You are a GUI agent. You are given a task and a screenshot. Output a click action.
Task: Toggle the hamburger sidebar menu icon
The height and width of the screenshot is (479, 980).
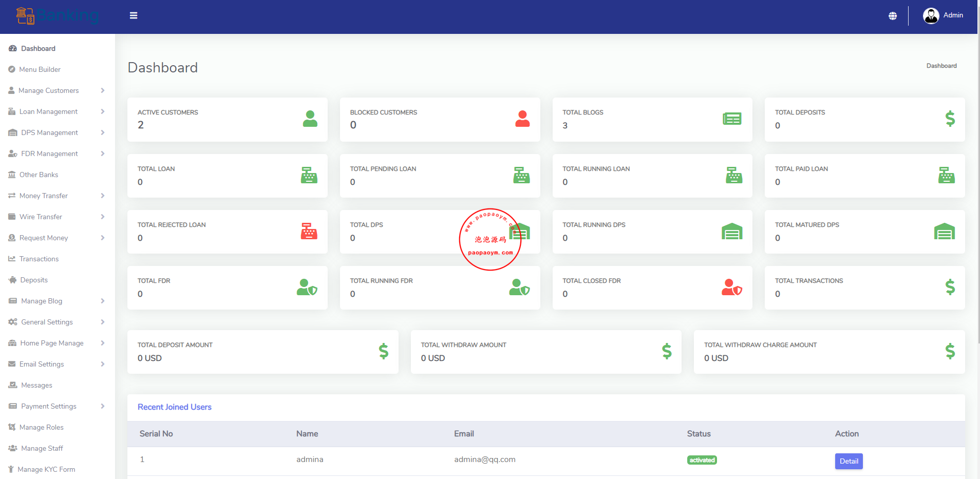(x=134, y=15)
